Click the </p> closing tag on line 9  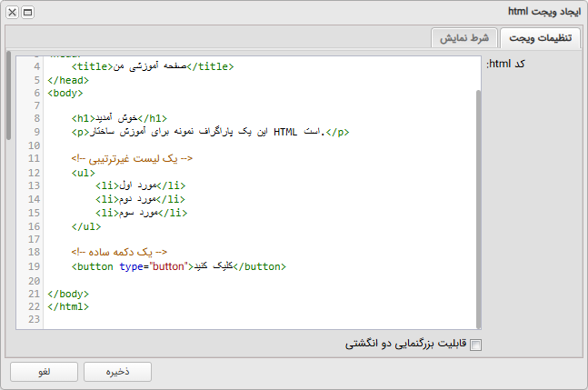tap(337, 132)
